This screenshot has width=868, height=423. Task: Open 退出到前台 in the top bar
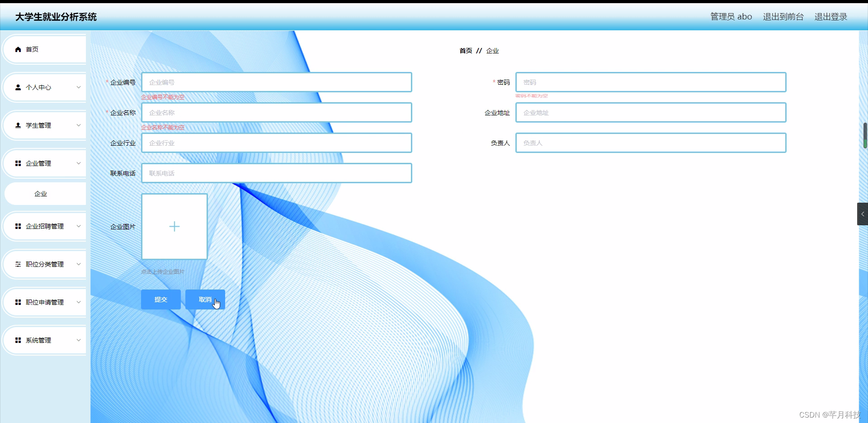(x=783, y=16)
